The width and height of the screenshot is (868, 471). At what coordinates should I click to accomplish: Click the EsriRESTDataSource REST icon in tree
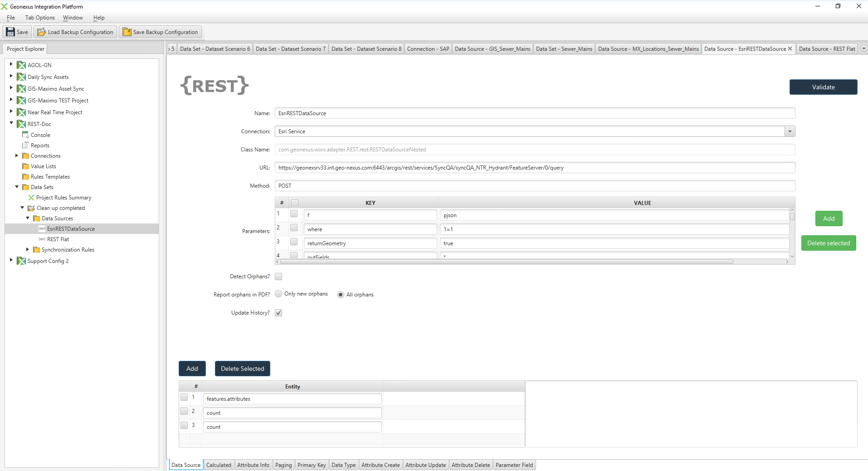tap(42, 229)
